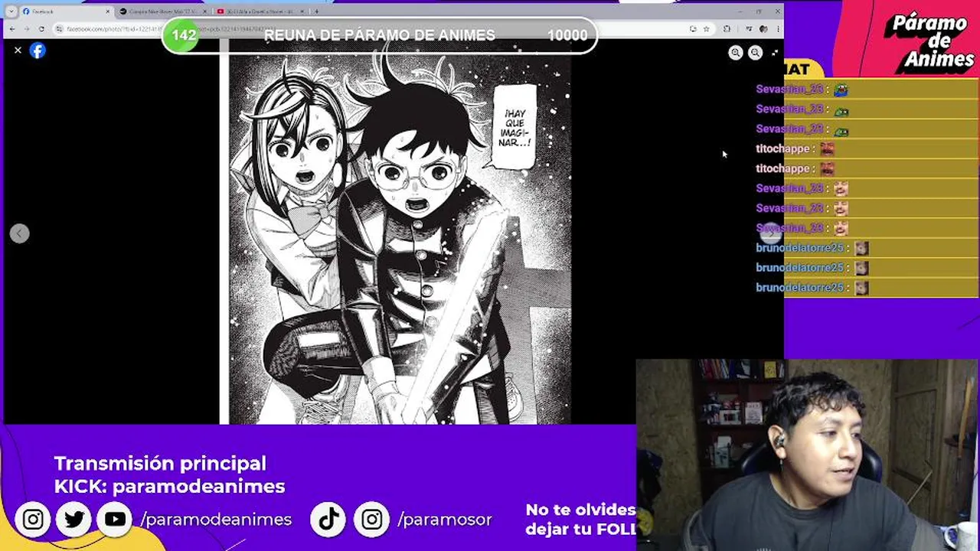Go to the previous photo
The height and width of the screenshot is (551, 980).
pos(20,233)
